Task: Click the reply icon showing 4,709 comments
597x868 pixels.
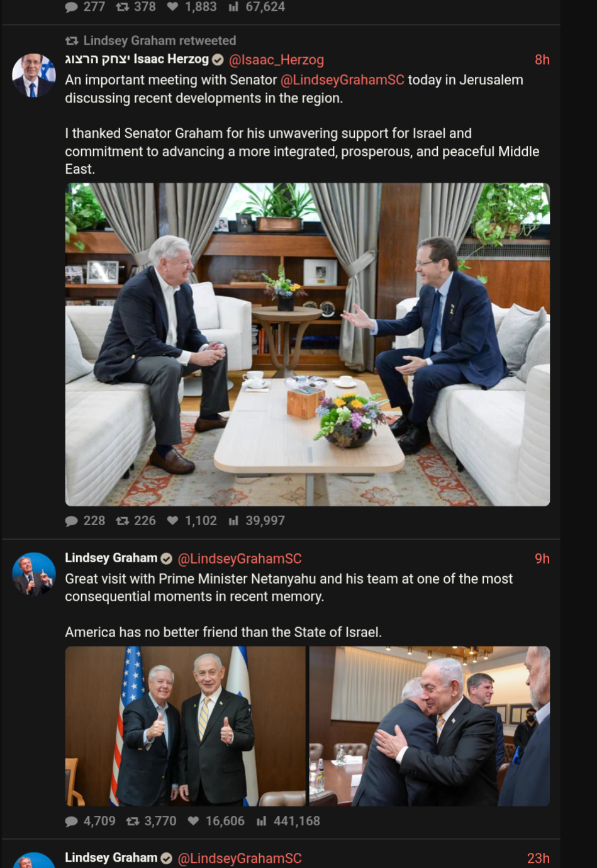Action: pyautogui.click(x=72, y=821)
